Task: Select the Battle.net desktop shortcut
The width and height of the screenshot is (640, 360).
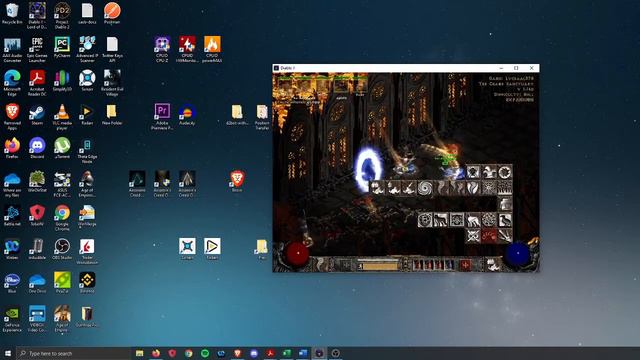Action: (x=12, y=216)
